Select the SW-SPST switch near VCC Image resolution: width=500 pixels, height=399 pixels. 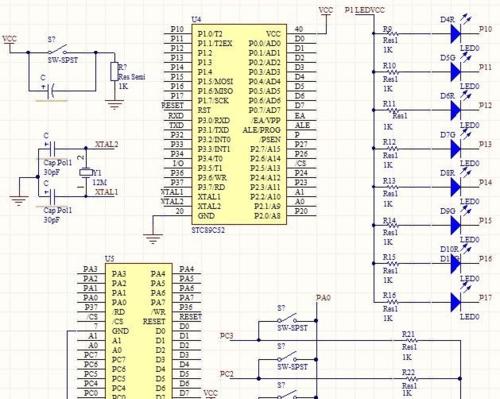[x=58, y=50]
